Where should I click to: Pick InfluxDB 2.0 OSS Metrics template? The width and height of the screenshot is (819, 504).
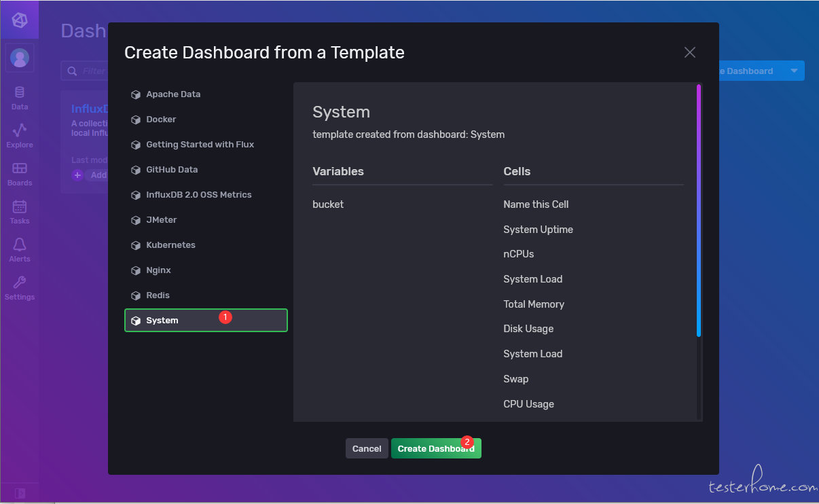tap(206, 195)
